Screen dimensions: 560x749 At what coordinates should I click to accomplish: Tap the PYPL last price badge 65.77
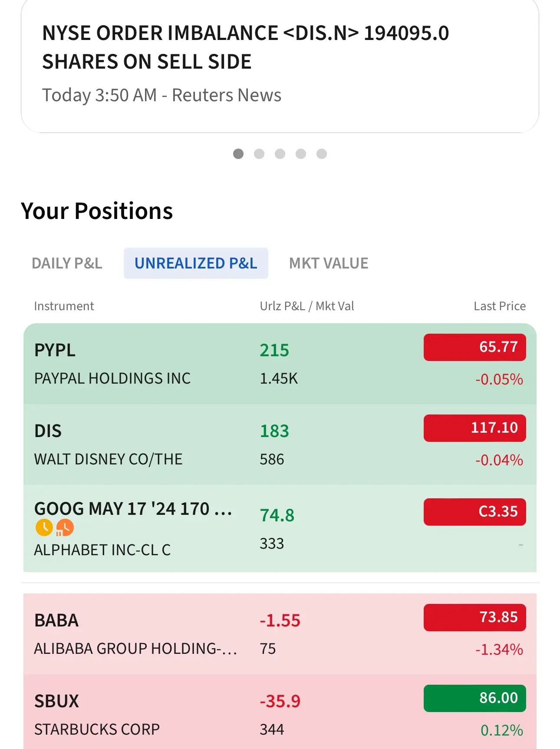coord(474,347)
